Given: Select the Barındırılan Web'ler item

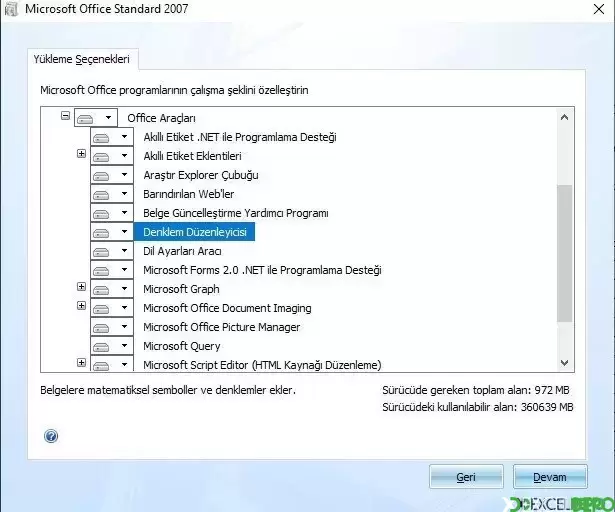Looking at the screenshot, I should [188, 194].
